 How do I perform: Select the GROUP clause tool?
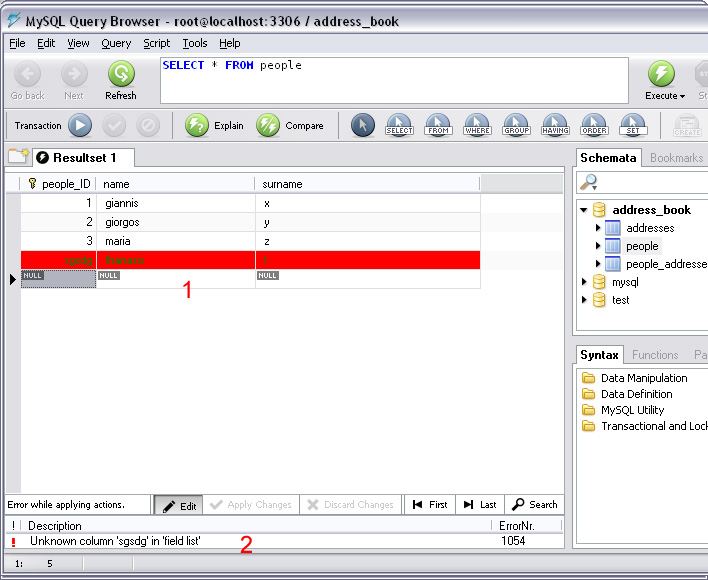click(516, 125)
